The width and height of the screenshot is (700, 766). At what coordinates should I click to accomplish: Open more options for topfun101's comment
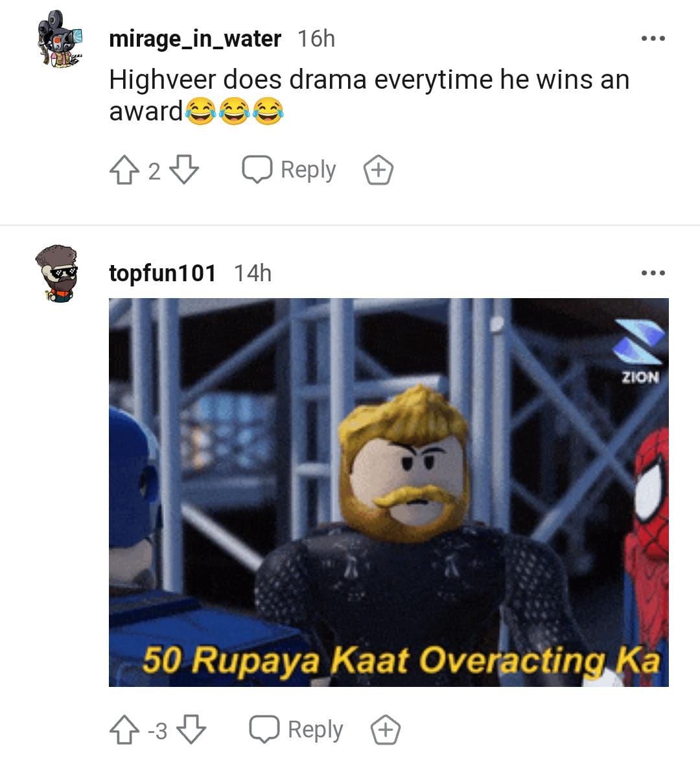point(653,273)
